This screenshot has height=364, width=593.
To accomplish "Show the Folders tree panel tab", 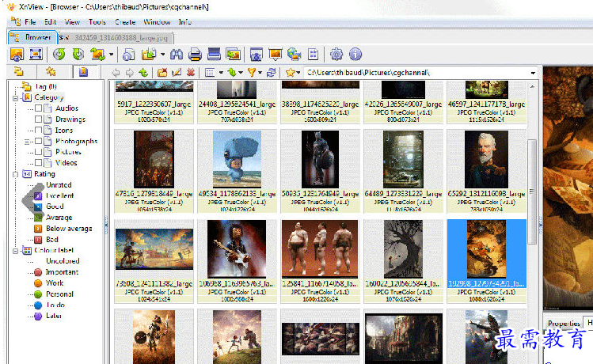I will point(18,71).
